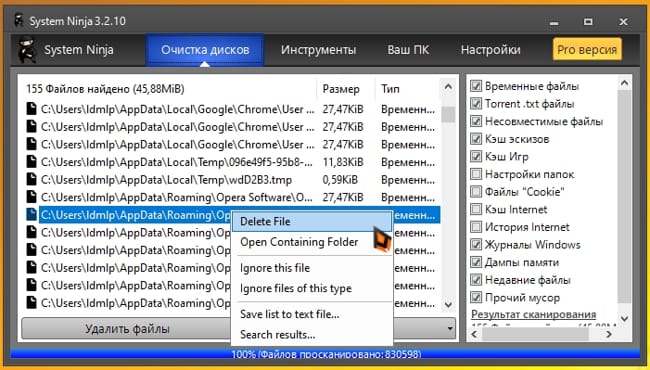Toggle Журналы Windows checkbox
This screenshot has height=370, width=650.
[476, 244]
